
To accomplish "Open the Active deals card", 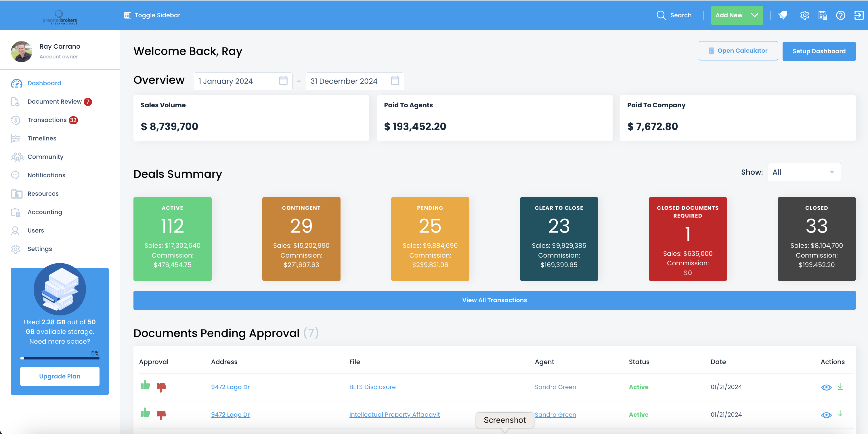I will pos(173,239).
